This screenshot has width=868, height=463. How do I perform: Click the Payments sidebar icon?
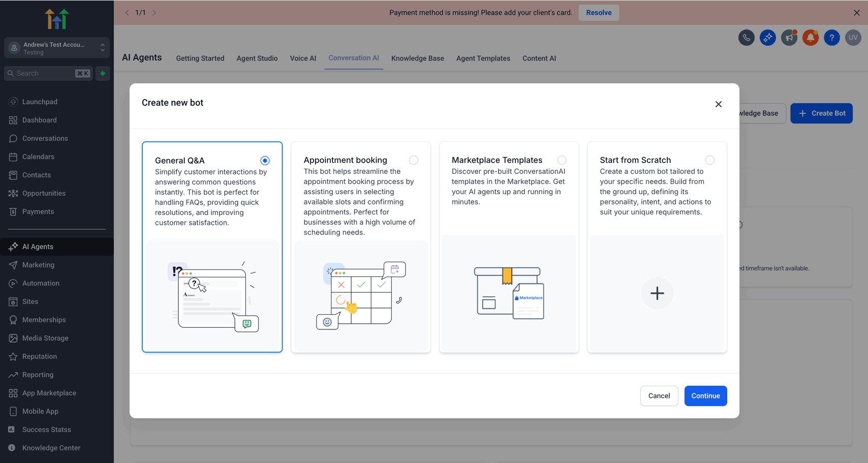[x=13, y=211]
